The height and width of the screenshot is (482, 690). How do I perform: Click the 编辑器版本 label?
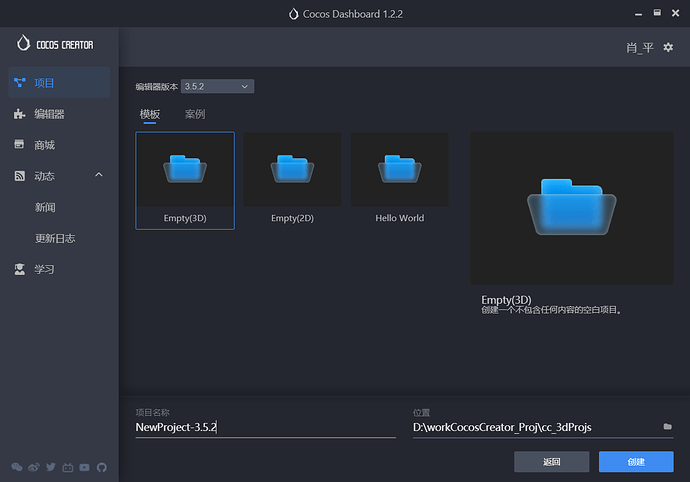156,87
